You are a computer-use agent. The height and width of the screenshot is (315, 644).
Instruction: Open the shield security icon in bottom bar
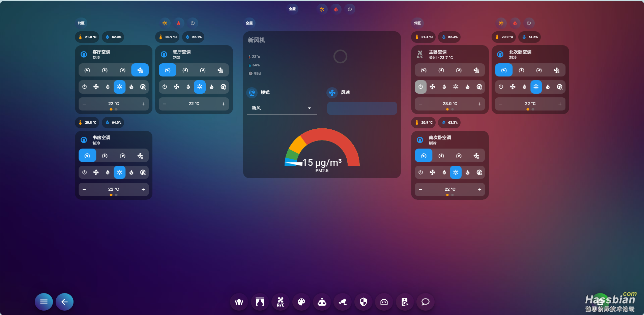point(363,302)
